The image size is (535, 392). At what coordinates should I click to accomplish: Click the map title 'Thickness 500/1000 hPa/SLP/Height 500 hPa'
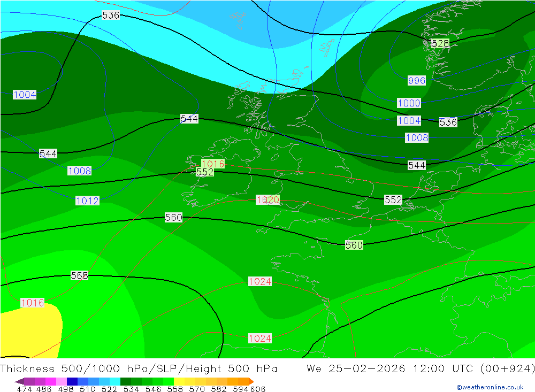[x=139, y=369]
